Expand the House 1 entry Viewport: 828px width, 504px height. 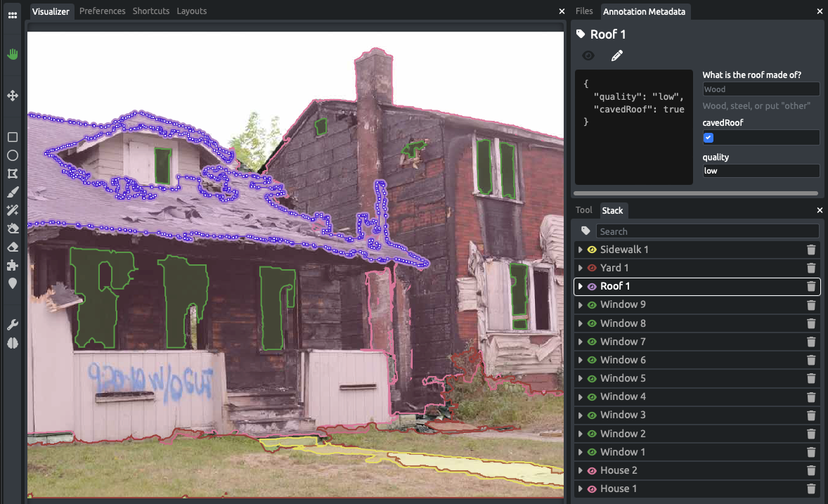pyautogui.click(x=580, y=489)
